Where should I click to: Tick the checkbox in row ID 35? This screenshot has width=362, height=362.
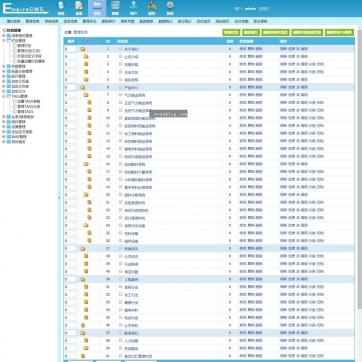[x=120, y=317]
